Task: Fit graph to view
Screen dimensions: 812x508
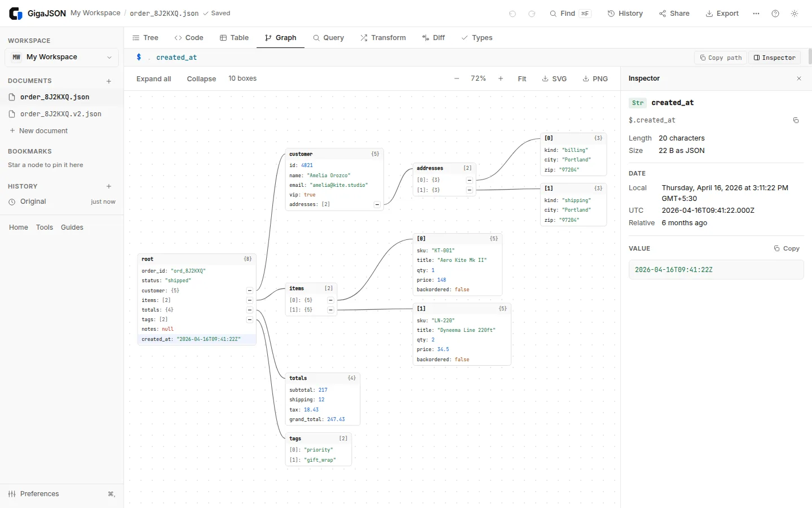Action: [522, 79]
